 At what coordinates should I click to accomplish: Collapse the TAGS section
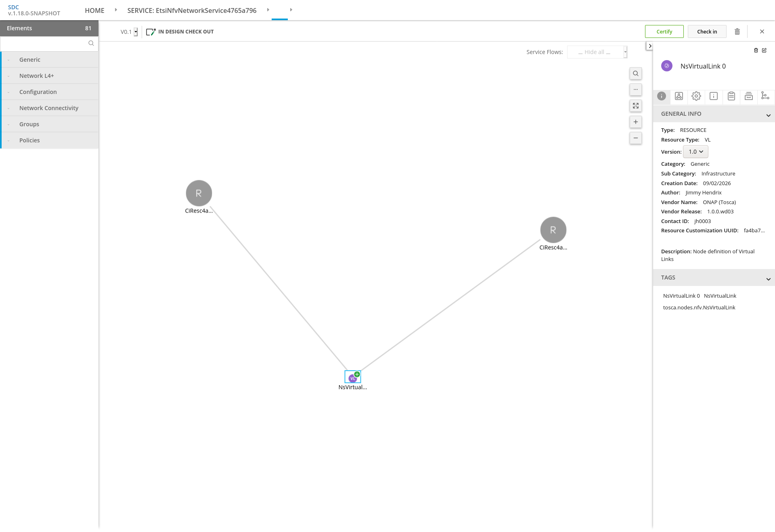pyautogui.click(x=768, y=279)
